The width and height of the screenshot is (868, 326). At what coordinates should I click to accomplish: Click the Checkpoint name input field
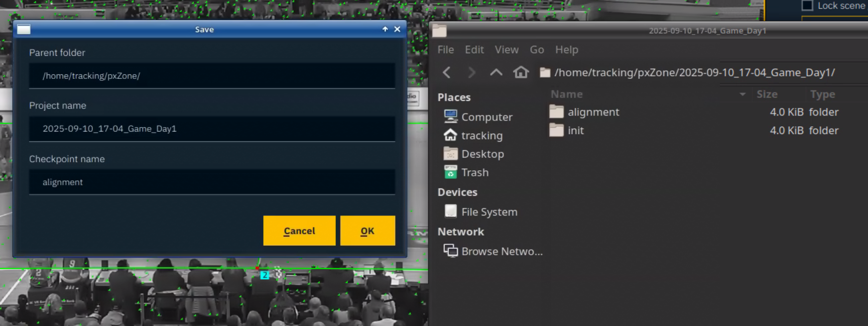212,182
